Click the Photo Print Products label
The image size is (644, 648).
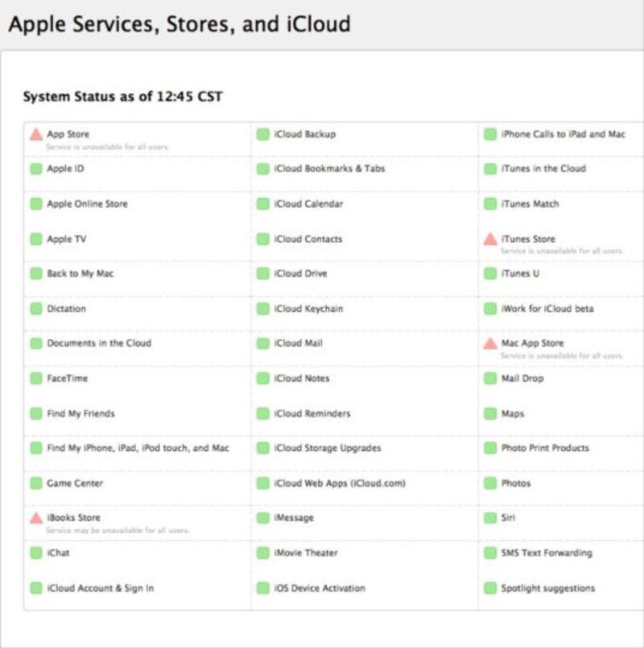(x=545, y=448)
